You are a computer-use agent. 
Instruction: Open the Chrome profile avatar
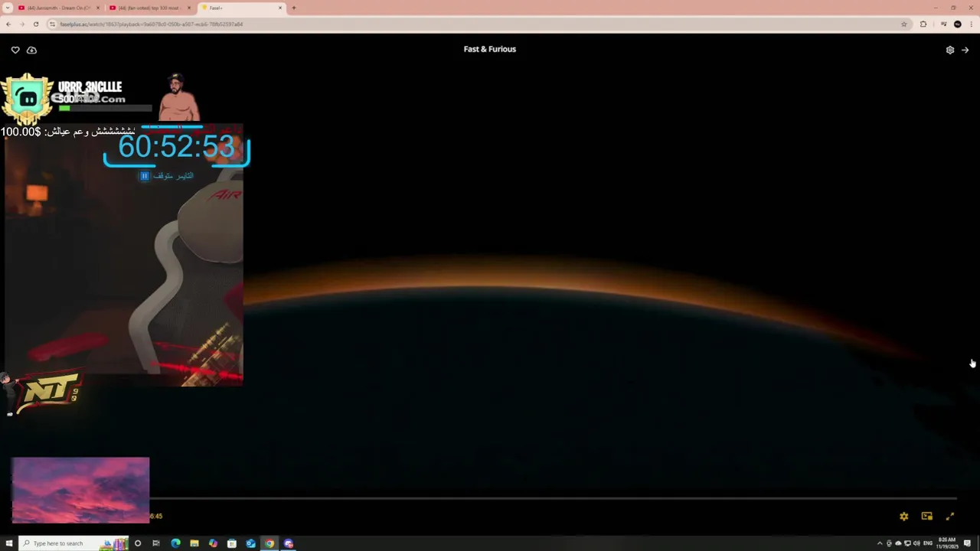click(x=957, y=24)
